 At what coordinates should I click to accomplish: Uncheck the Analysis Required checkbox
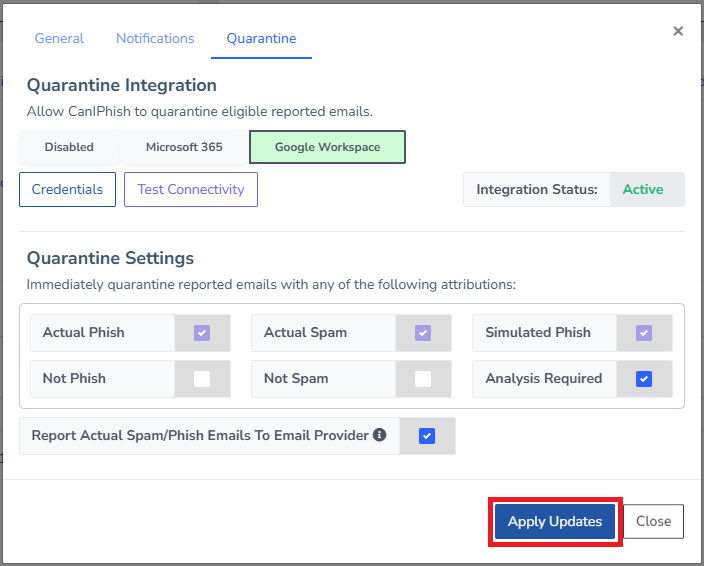pos(644,379)
